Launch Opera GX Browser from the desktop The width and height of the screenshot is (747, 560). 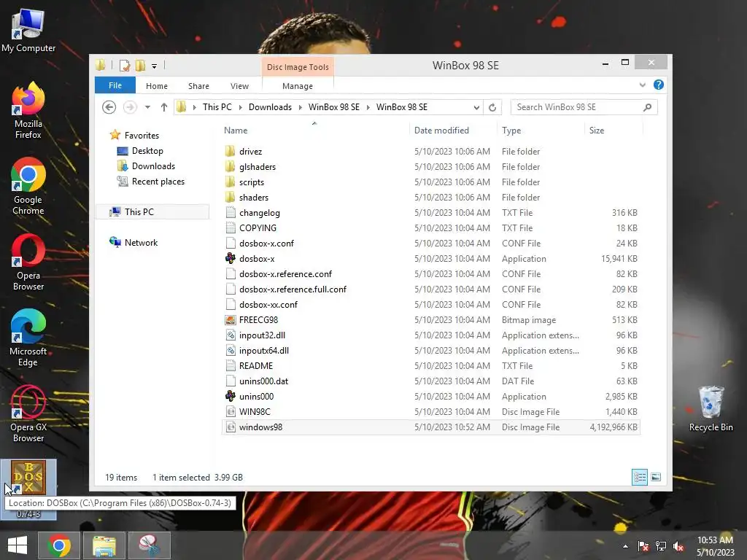(x=28, y=413)
